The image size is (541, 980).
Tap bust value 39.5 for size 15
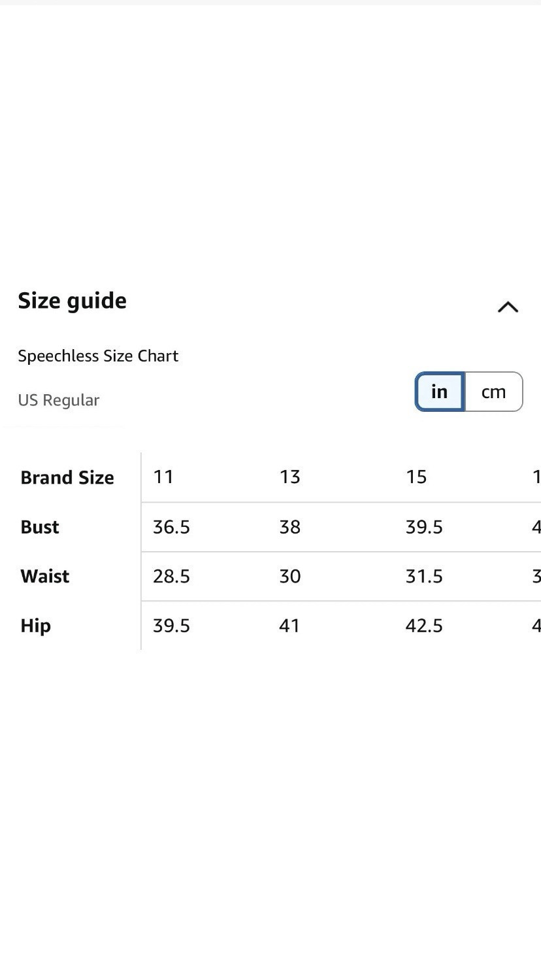click(424, 527)
